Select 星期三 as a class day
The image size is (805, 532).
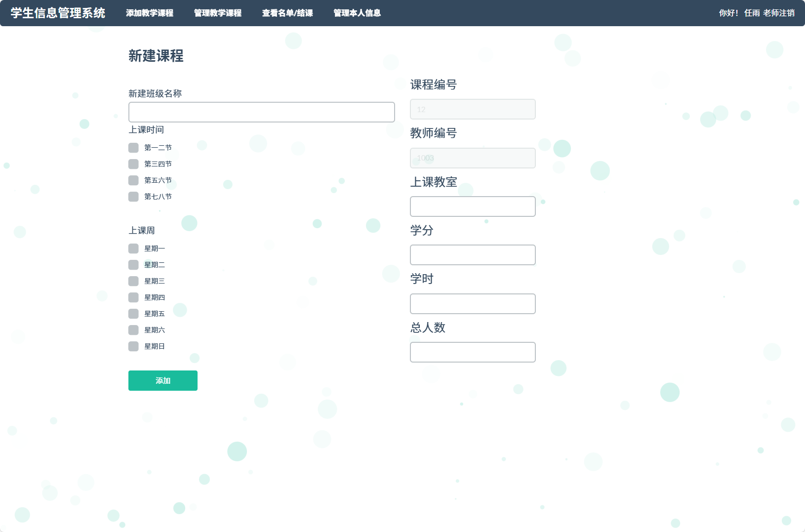coord(133,281)
